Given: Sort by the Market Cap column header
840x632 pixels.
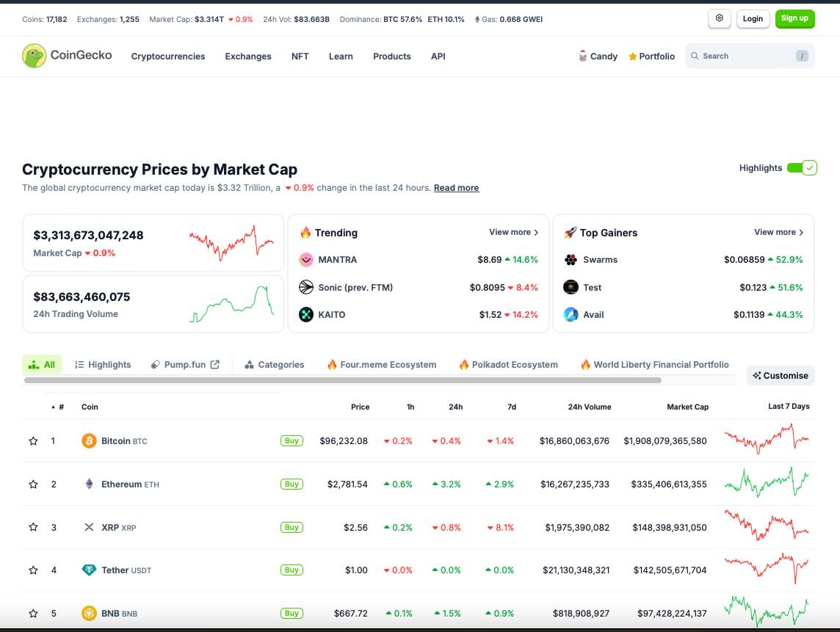Looking at the screenshot, I should 687,407.
